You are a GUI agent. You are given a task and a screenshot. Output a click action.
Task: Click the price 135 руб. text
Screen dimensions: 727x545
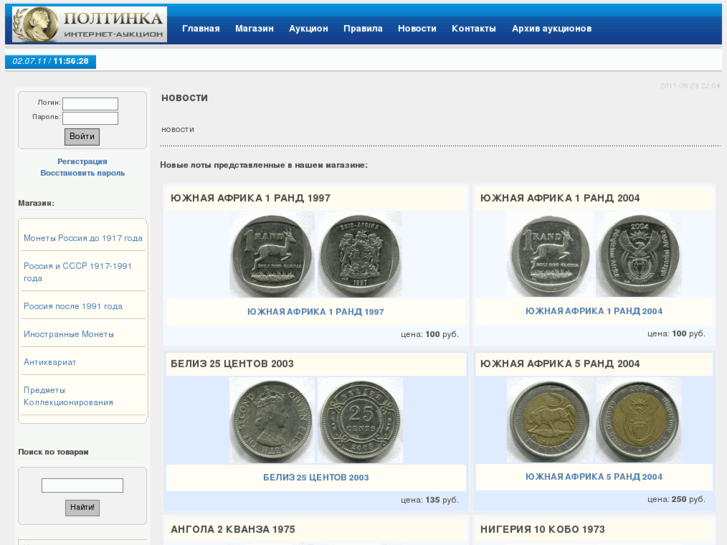pyautogui.click(x=429, y=500)
